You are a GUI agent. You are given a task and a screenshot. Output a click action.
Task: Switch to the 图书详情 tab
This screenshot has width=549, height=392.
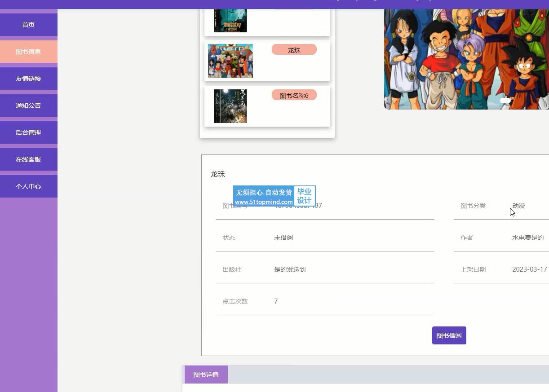pyautogui.click(x=206, y=374)
